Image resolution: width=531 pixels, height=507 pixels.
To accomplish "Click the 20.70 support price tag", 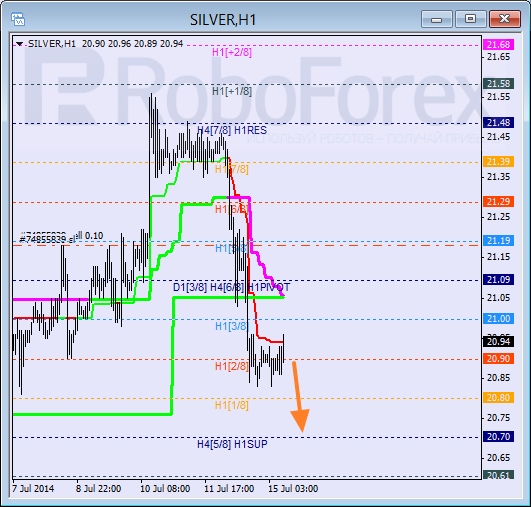I will [498, 437].
